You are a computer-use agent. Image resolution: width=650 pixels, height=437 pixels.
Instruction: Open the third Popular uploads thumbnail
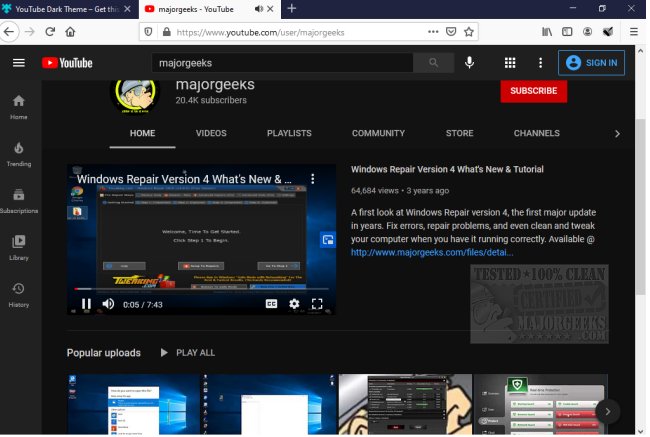pyautogui.click(x=405, y=405)
